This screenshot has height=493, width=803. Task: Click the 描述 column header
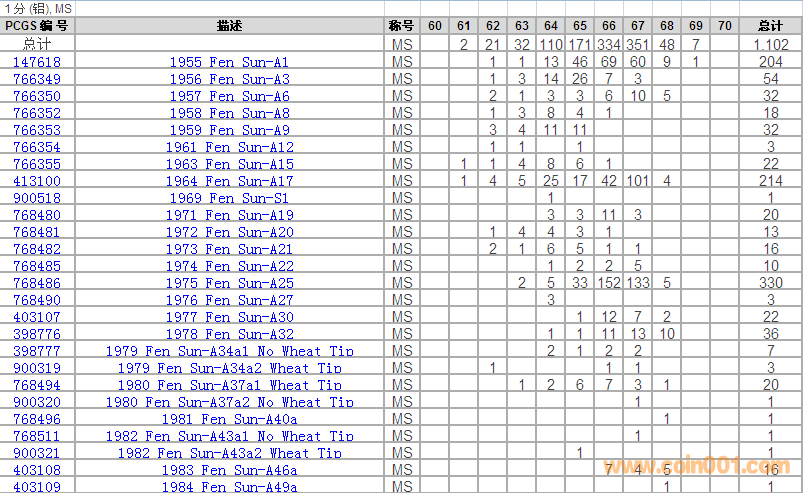click(229, 25)
